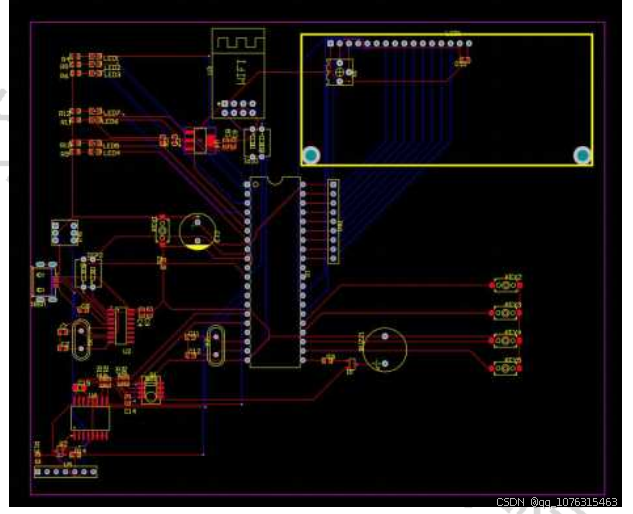Select the six-pin power switch footprint
The width and height of the screenshot is (633, 514).
(x=65, y=233)
